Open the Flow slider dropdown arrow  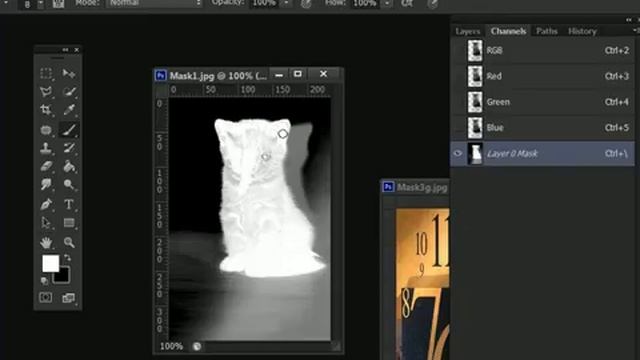[387, 3]
